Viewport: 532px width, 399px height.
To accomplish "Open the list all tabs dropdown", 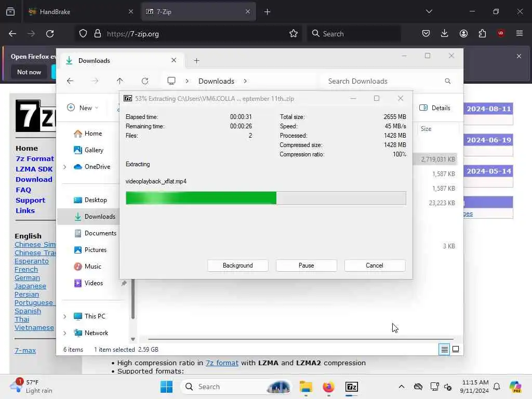I will pyautogui.click(x=429, y=11).
